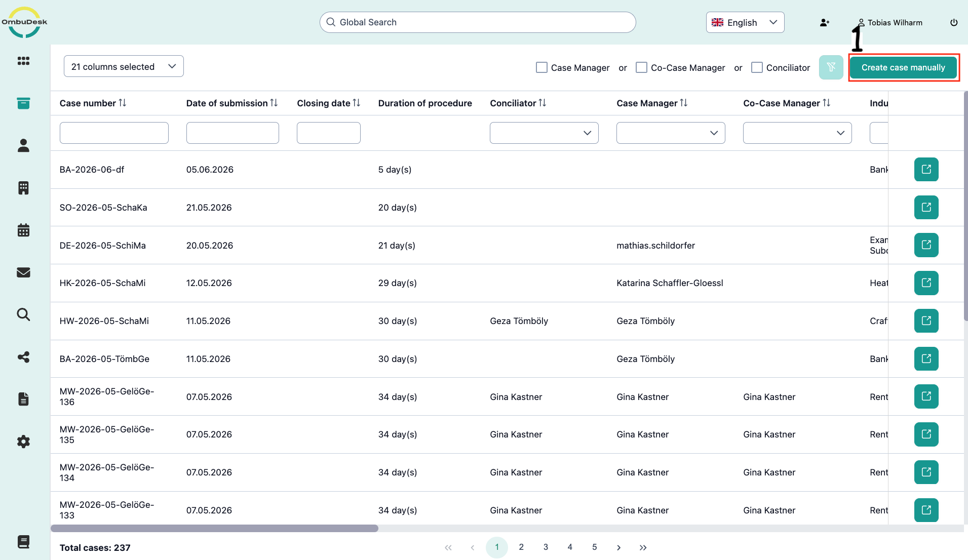Click the cell mathias.schildorfer

pyautogui.click(x=655, y=246)
